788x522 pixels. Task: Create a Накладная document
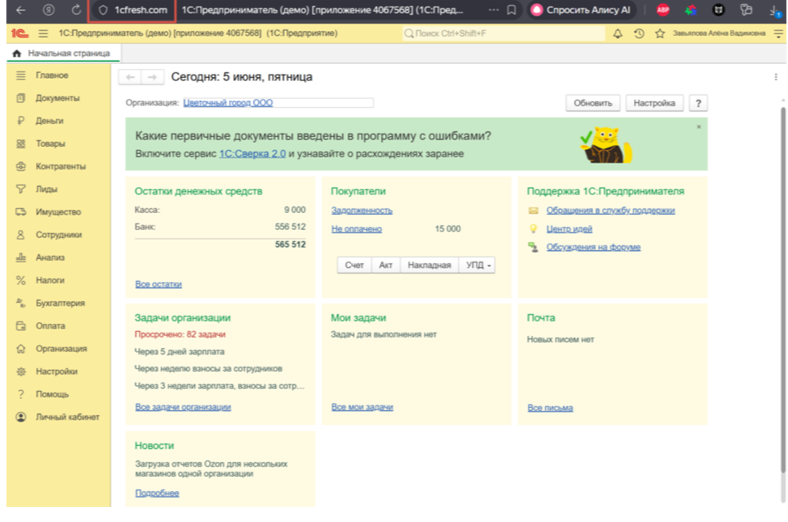[429, 265]
